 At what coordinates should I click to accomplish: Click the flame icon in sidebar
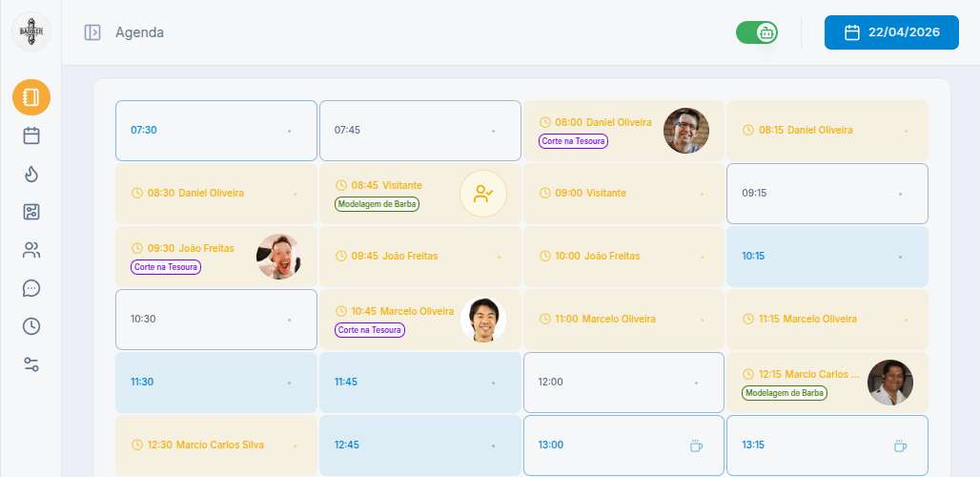pyautogui.click(x=31, y=174)
